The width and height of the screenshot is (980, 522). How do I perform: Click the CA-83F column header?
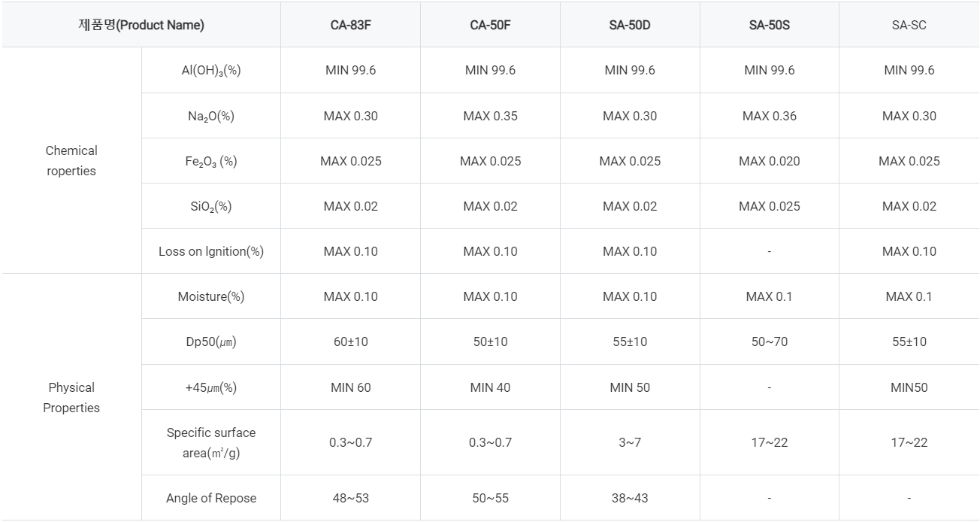click(x=350, y=25)
